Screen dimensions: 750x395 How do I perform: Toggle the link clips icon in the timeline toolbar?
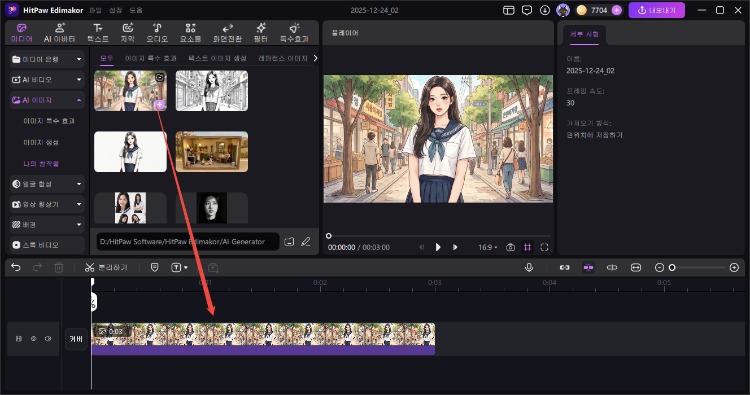pyautogui.click(x=564, y=267)
